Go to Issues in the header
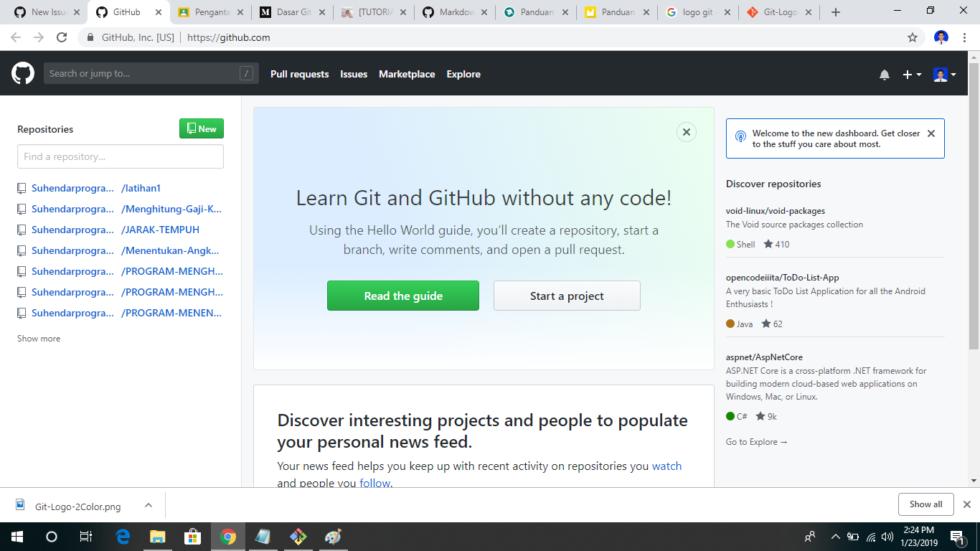The image size is (980, 551). coord(354,74)
